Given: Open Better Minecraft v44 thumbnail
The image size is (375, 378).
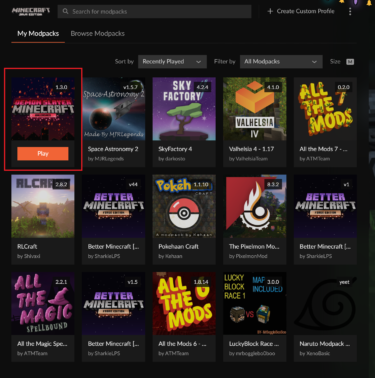Looking at the screenshot, I should [114, 206].
